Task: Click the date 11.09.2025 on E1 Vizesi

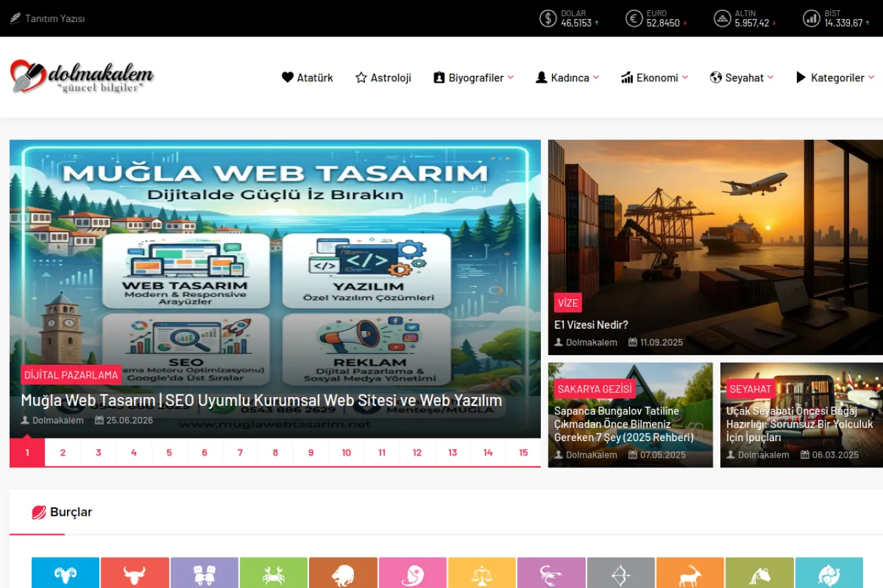Action: coord(662,343)
